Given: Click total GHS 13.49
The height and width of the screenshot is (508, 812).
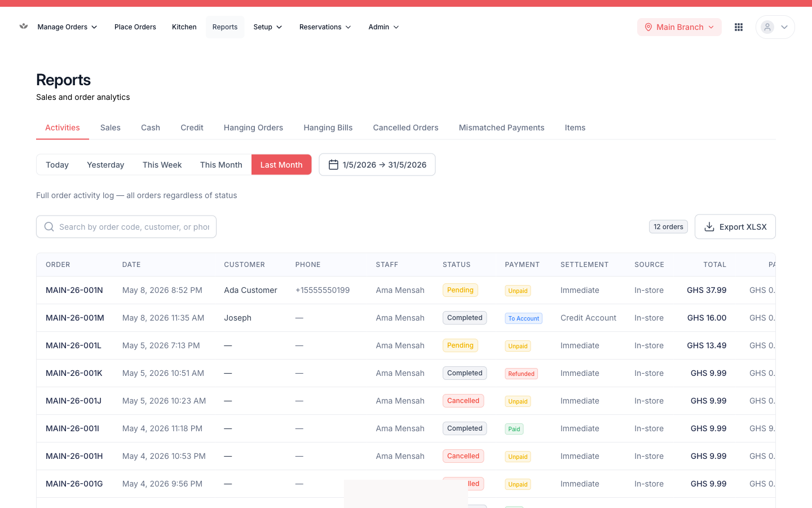Looking at the screenshot, I should pyautogui.click(x=707, y=345).
